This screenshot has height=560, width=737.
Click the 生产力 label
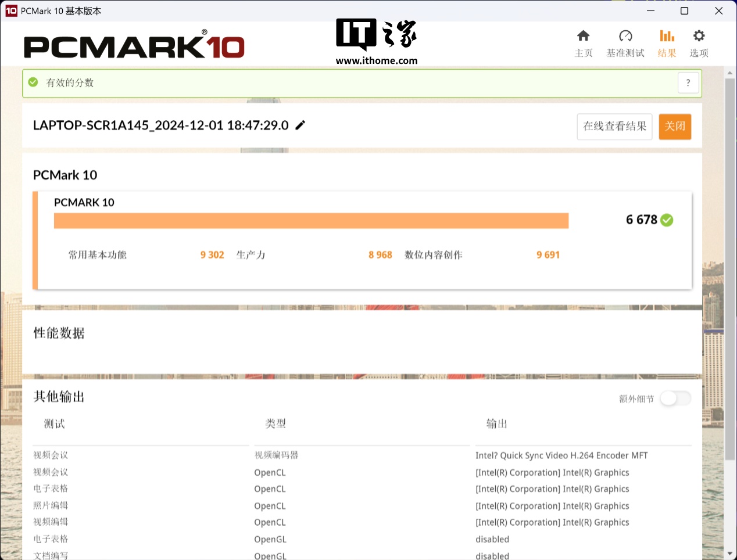251,255
